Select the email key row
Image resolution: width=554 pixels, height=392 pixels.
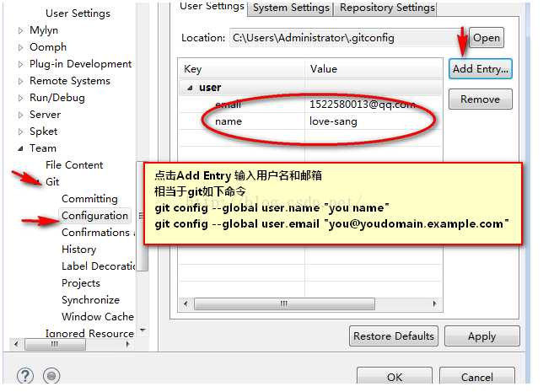pyautogui.click(x=311, y=105)
